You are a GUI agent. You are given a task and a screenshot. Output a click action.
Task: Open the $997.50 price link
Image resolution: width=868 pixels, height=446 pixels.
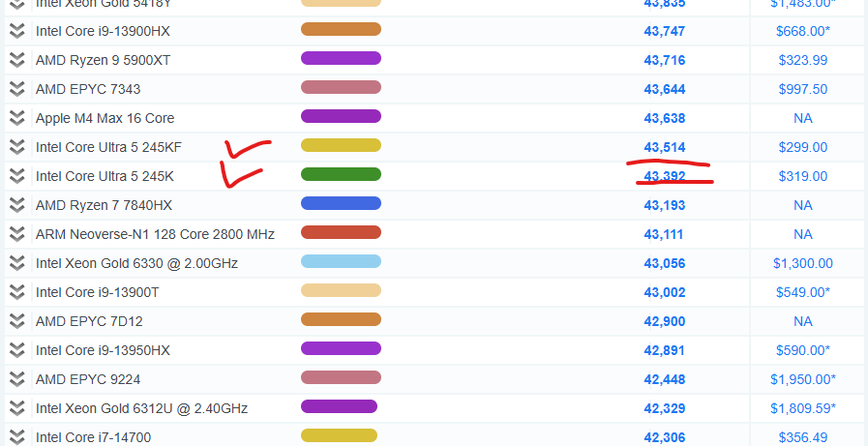point(802,90)
